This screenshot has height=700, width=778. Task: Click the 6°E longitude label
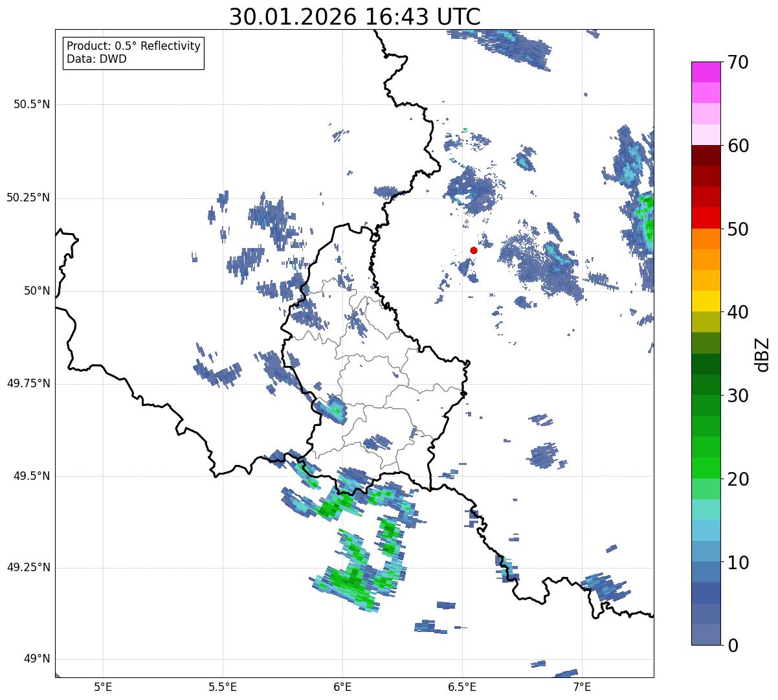point(342,687)
